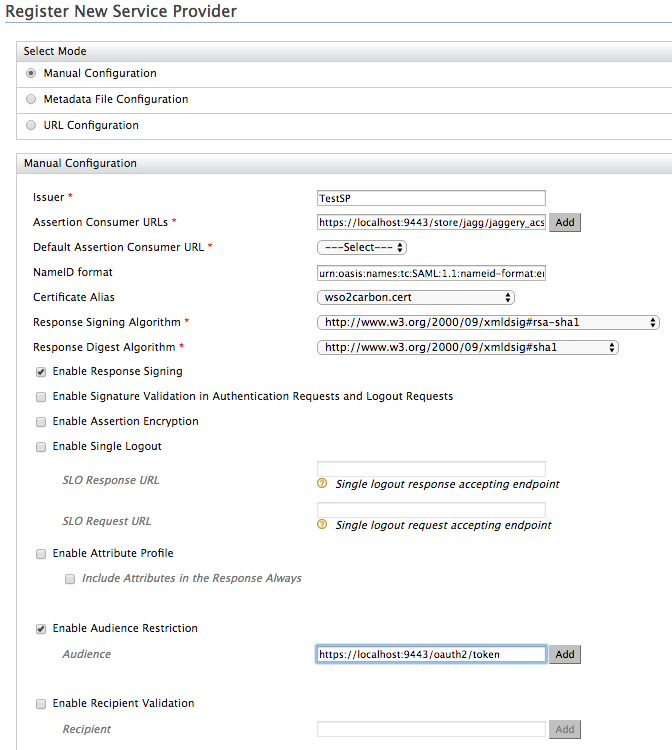Select URL Configuration radio option
This screenshot has height=750, width=672.
tap(32, 125)
